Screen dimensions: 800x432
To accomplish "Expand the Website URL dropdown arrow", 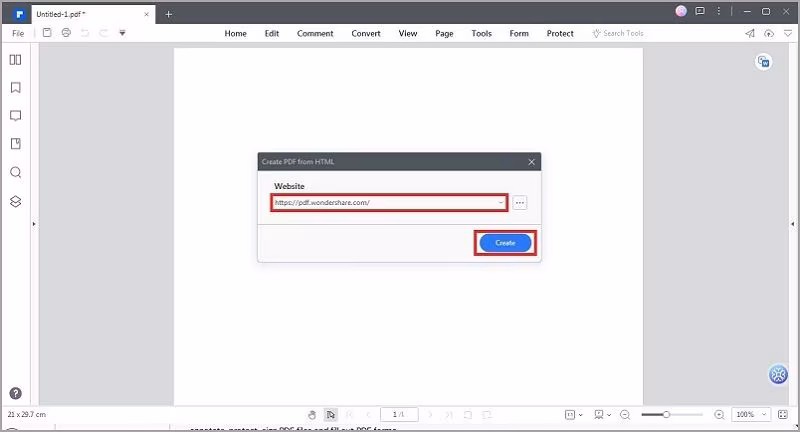I will (501, 202).
